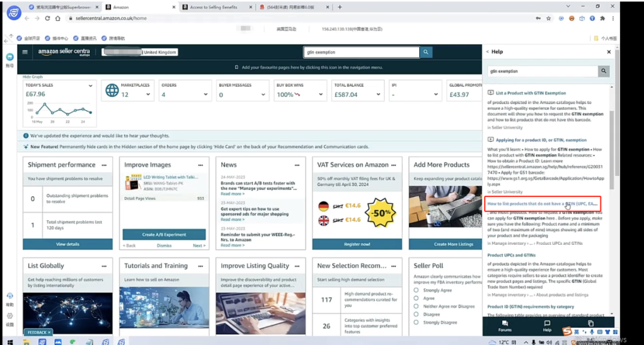The height and width of the screenshot is (345, 644).
Task: Click Dismiss on Improve Images card
Action: click(x=165, y=245)
